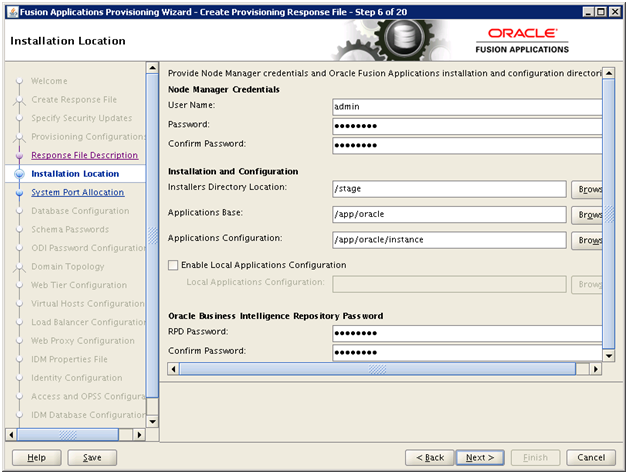Click up arrow of main panel vertical scrollbar
Image resolution: width=628 pixels, height=474 pixels.
(x=609, y=73)
